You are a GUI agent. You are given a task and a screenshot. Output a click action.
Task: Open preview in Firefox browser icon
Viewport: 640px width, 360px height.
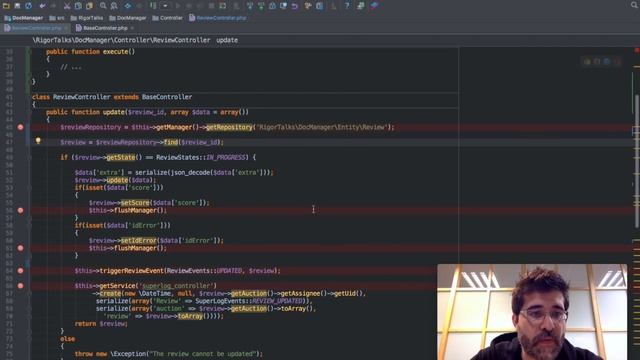pyautogui.click(x=597, y=62)
